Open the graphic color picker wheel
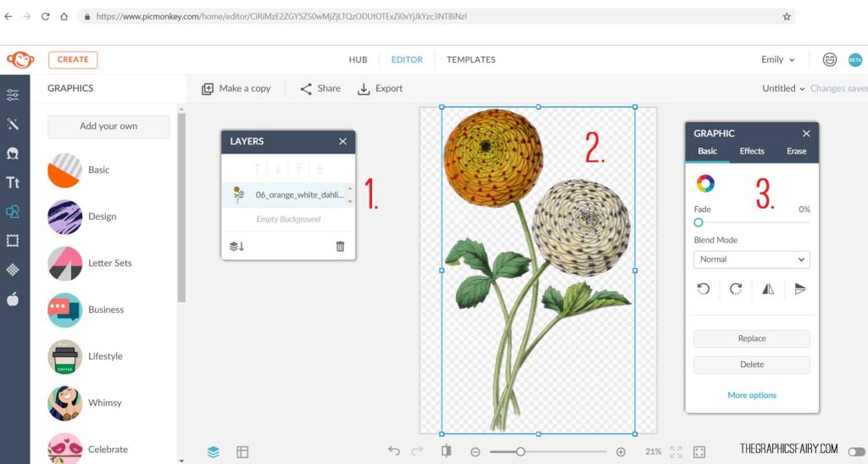 click(x=705, y=183)
